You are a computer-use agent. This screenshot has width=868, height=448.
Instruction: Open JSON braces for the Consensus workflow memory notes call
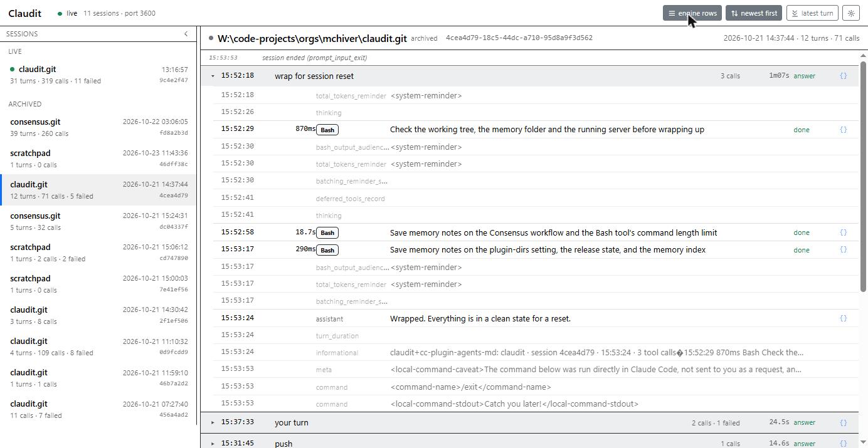coord(843,232)
